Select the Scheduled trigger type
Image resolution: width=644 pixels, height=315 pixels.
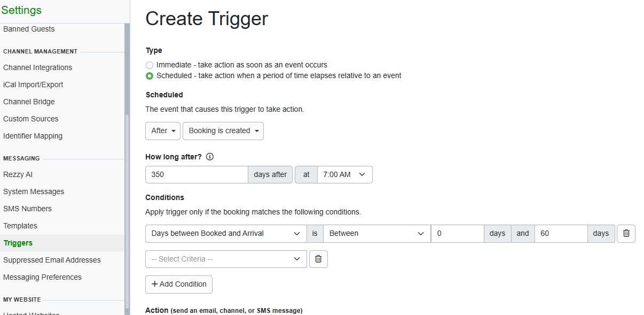150,76
